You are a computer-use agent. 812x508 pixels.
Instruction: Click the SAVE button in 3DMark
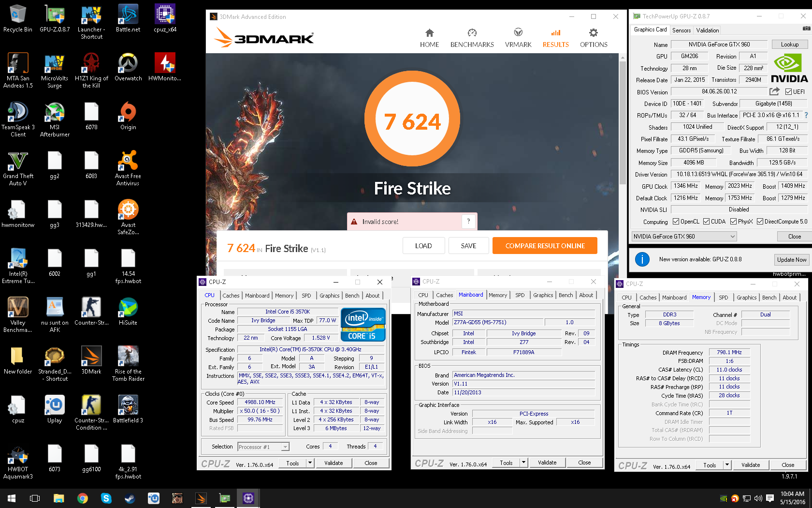[468, 246]
